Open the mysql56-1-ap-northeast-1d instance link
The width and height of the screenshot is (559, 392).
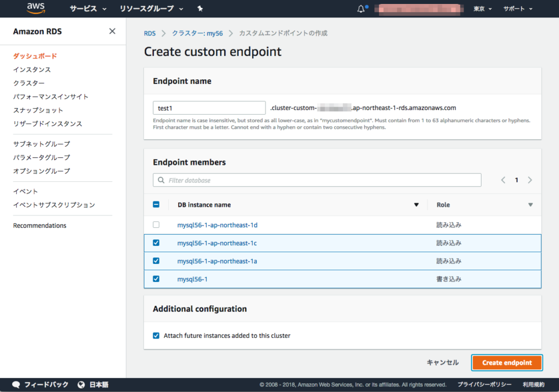pos(217,225)
